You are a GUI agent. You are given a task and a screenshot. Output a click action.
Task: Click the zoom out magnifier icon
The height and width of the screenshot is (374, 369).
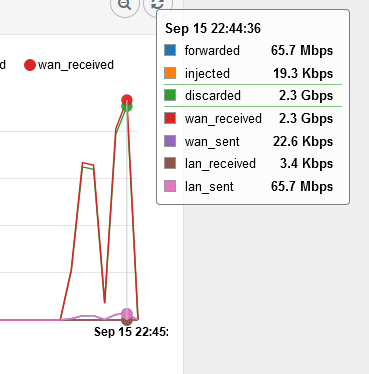click(125, 5)
